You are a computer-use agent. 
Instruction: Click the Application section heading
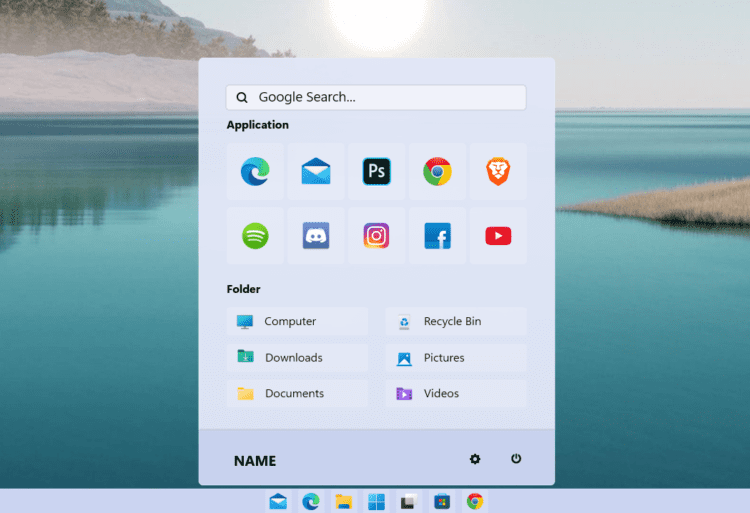click(258, 125)
